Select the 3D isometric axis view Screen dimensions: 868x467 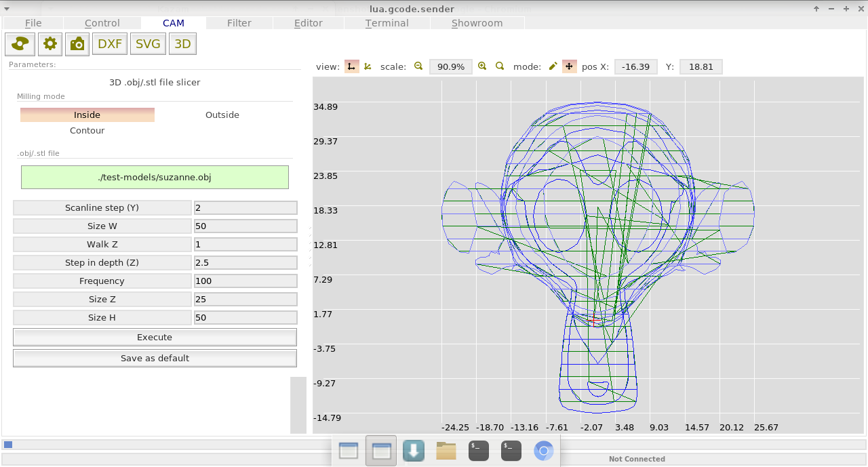pyautogui.click(x=368, y=66)
